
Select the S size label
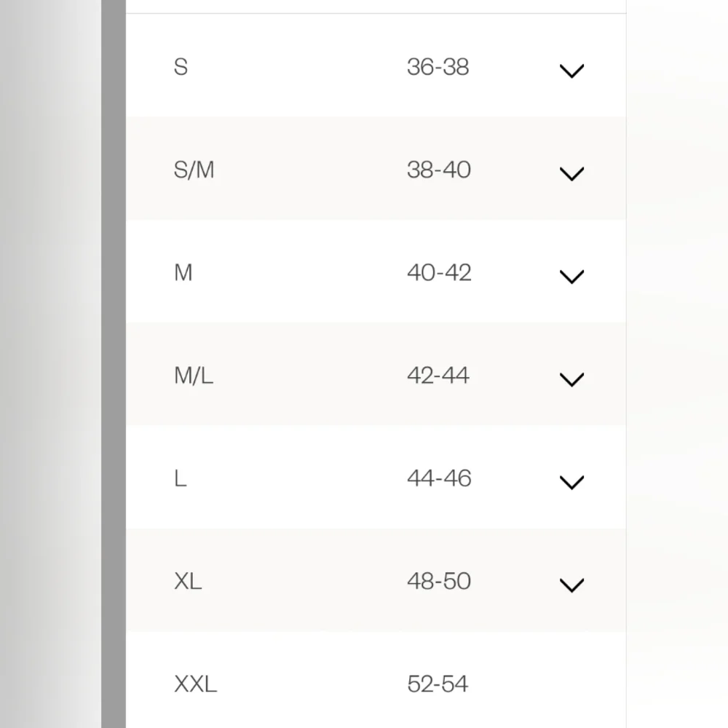point(181,67)
